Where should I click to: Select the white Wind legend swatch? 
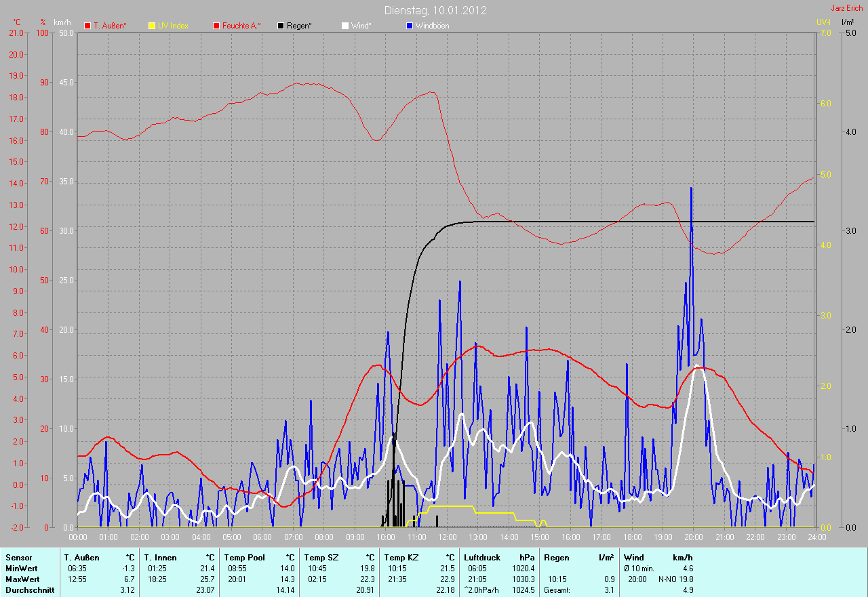344,26
